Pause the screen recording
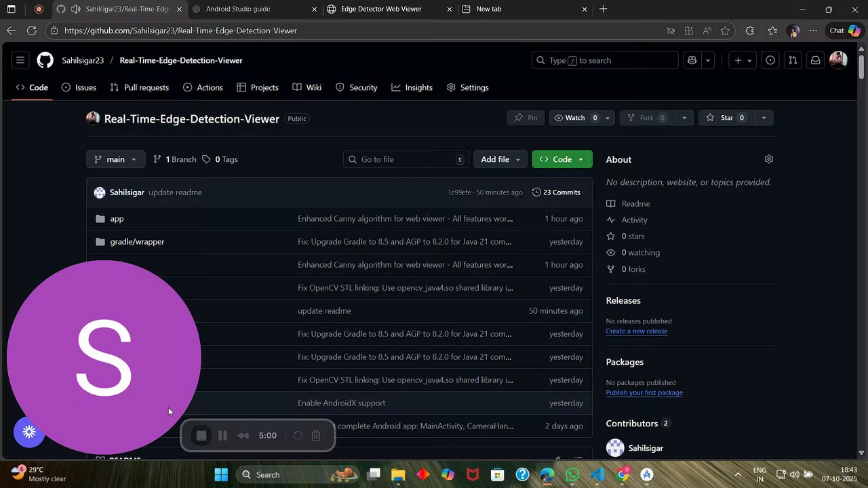 tap(222, 436)
